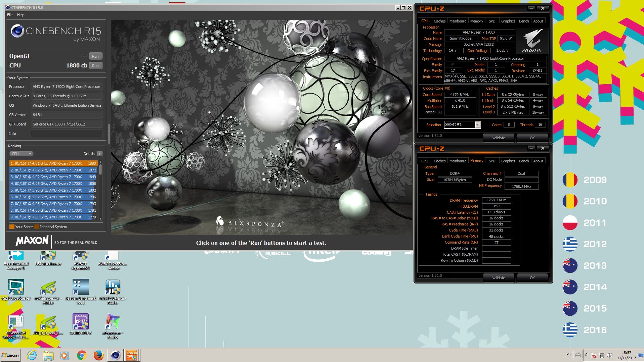644x362 pixels.
Task: Open Google Chrome from the taskbar
Action: click(x=82, y=355)
